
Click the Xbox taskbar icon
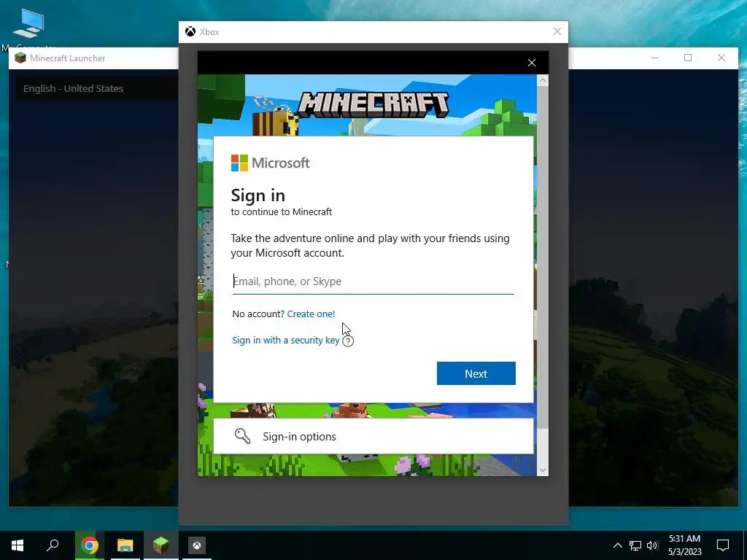197,545
